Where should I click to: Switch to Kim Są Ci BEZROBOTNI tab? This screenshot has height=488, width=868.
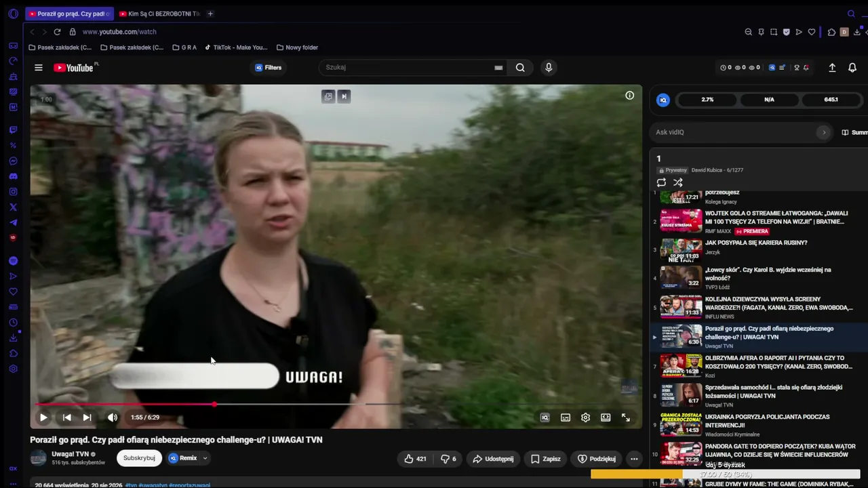159,14
